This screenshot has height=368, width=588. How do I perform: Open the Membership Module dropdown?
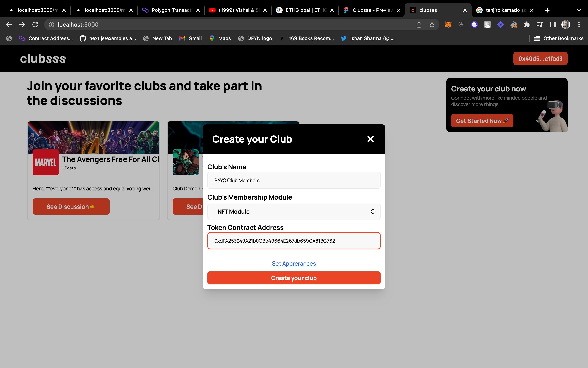[x=294, y=212]
